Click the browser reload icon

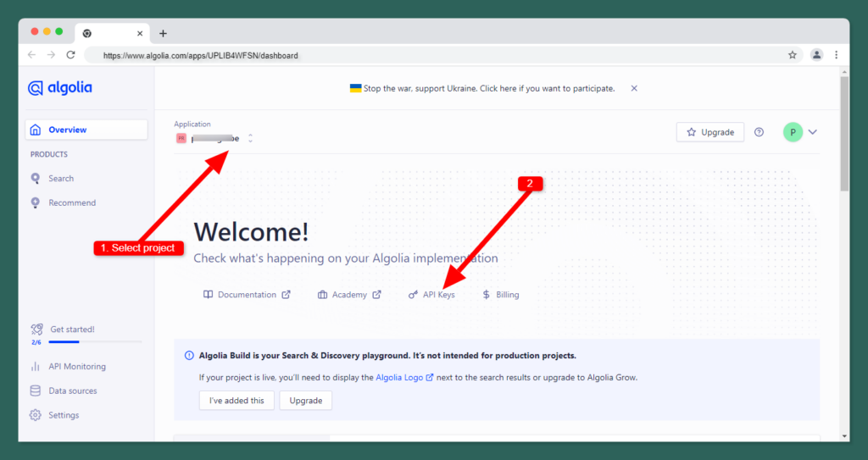point(71,55)
